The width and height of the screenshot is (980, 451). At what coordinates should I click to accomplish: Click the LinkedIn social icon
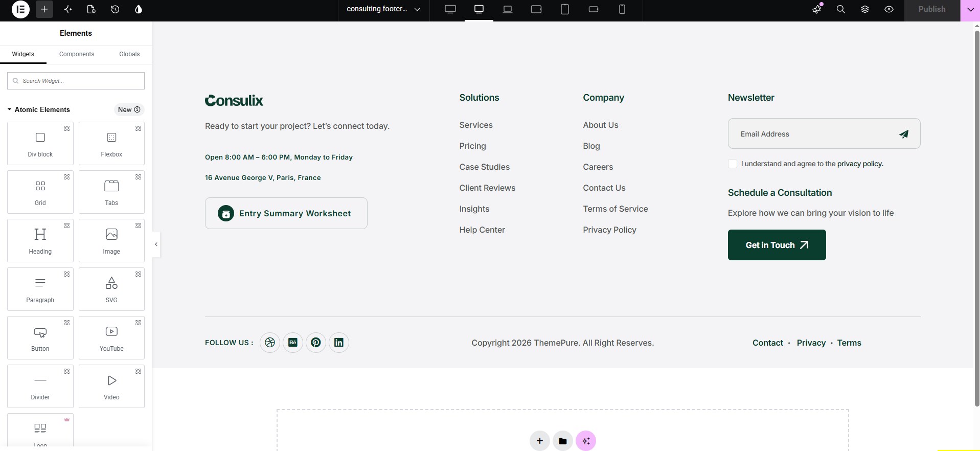coord(339,343)
